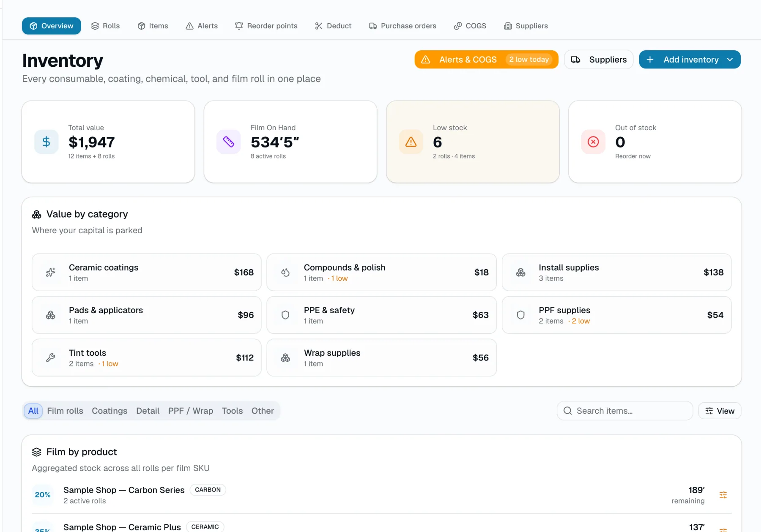This screenshot has height=532, width=761.
Task: Filter list by Film rolls
Action: click(x=65, y=411)
